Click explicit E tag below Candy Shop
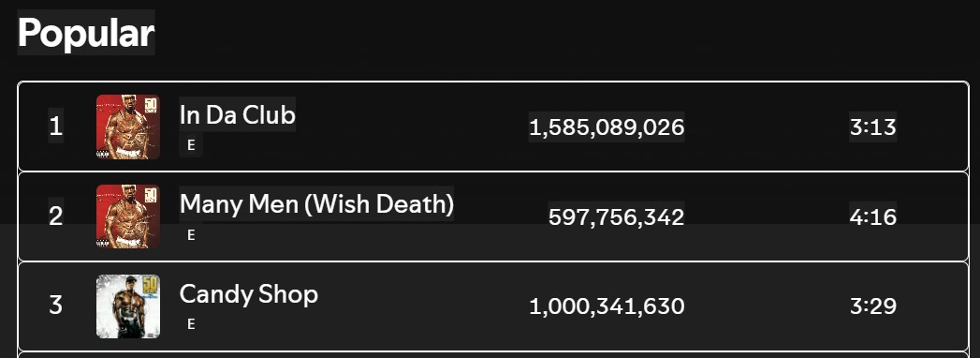The height and width of the screenshot is (358, 980). (x=191, y=324)
